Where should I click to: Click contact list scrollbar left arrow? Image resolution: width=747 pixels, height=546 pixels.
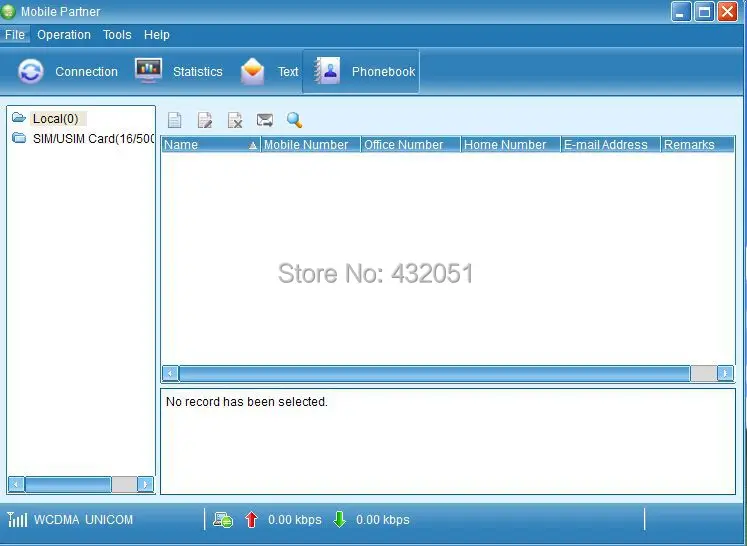coord(171,373)
